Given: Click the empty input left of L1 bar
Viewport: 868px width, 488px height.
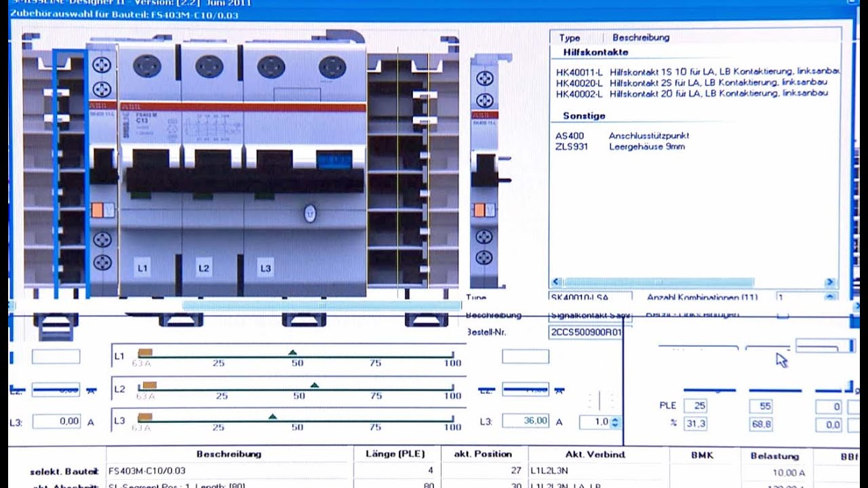Looking at the screenshot, I should (x=56, y=357).
